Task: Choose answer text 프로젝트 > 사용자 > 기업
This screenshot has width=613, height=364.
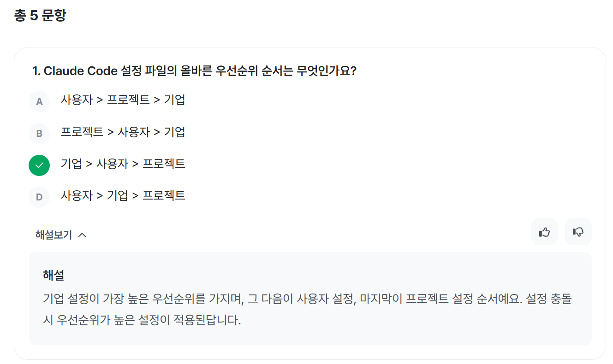Action: (123, 132)
